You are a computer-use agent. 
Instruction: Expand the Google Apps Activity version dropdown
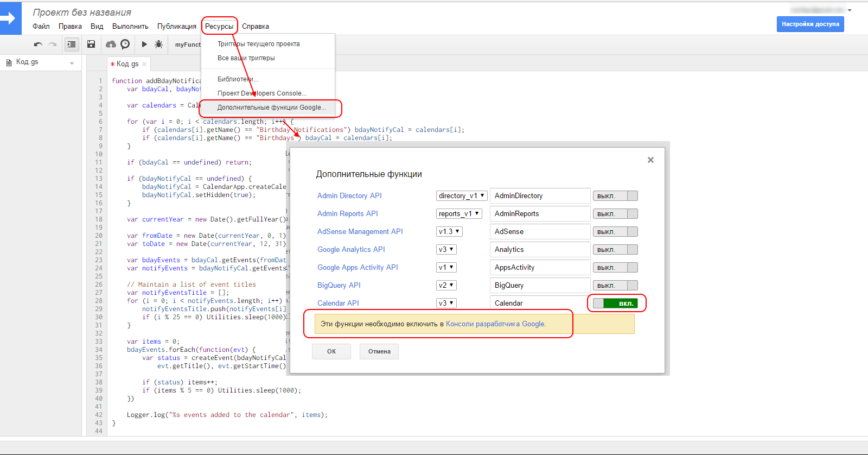pos(446,267)
